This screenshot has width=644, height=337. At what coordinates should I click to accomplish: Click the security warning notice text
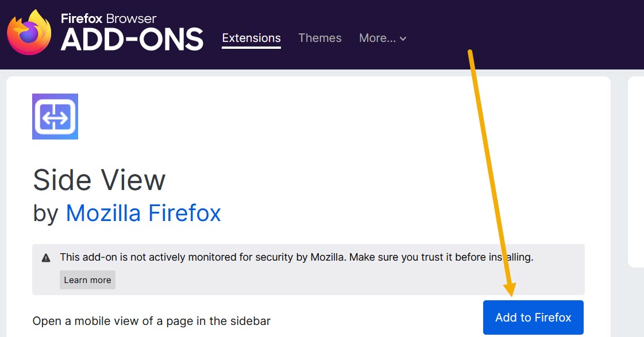click(287, 257)
